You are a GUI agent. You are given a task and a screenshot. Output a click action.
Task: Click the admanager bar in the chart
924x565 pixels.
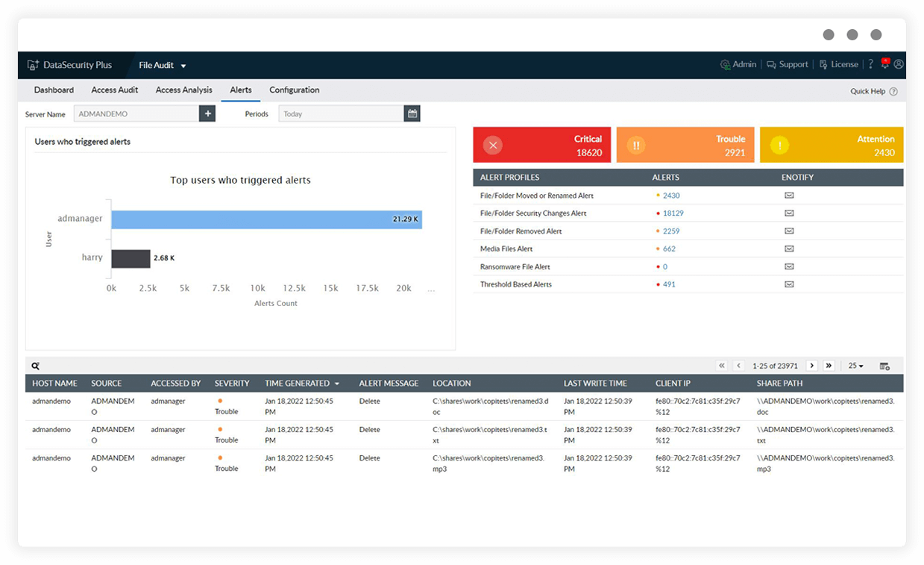(x=265, y=219)
